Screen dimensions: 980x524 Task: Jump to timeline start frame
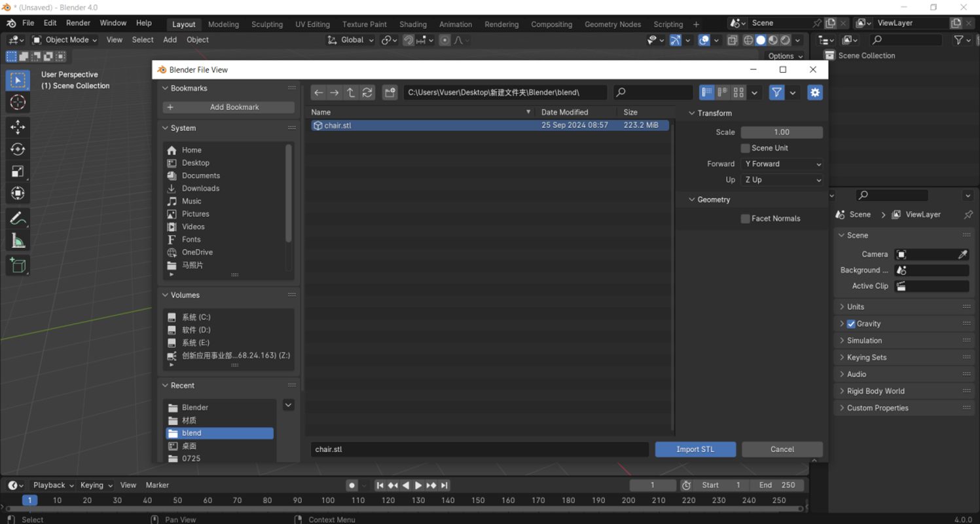coord(380,485)
